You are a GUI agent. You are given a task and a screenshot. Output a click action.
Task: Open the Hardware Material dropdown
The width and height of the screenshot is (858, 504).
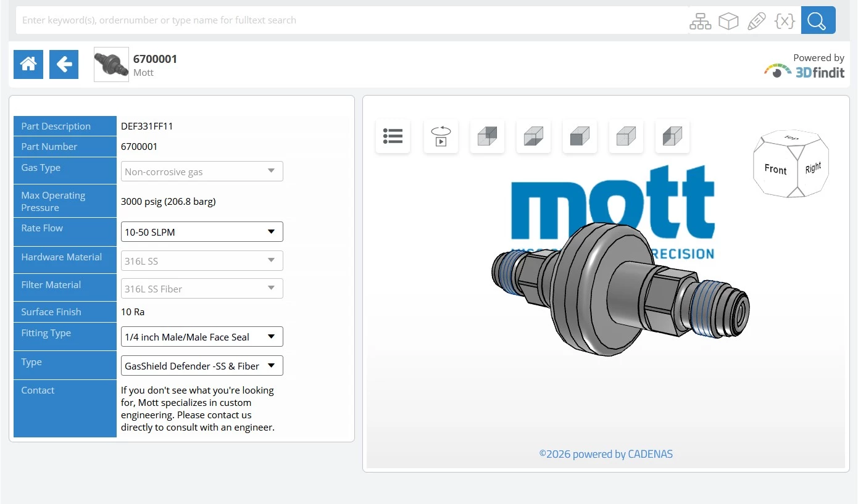click(202, 261)
